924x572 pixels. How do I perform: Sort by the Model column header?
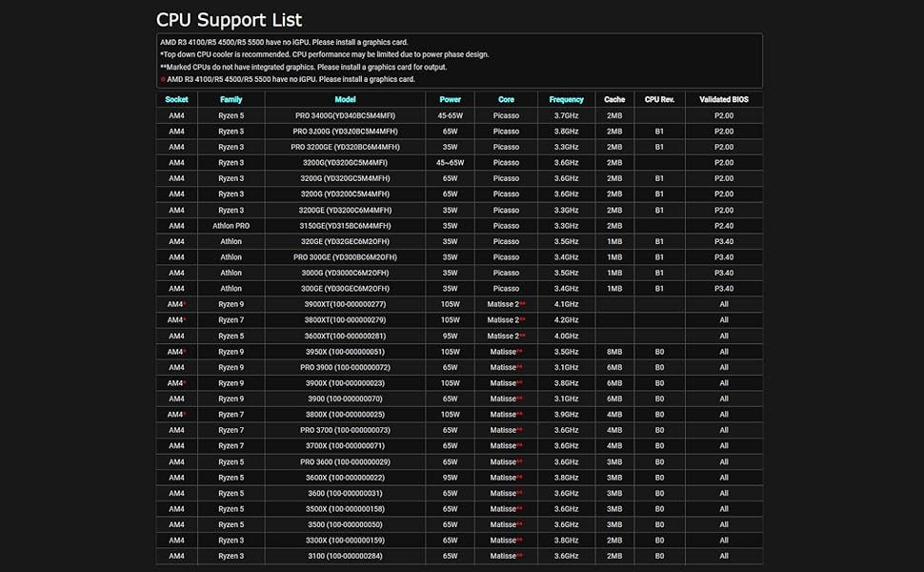pyautogui.click(x=345, y=99)
